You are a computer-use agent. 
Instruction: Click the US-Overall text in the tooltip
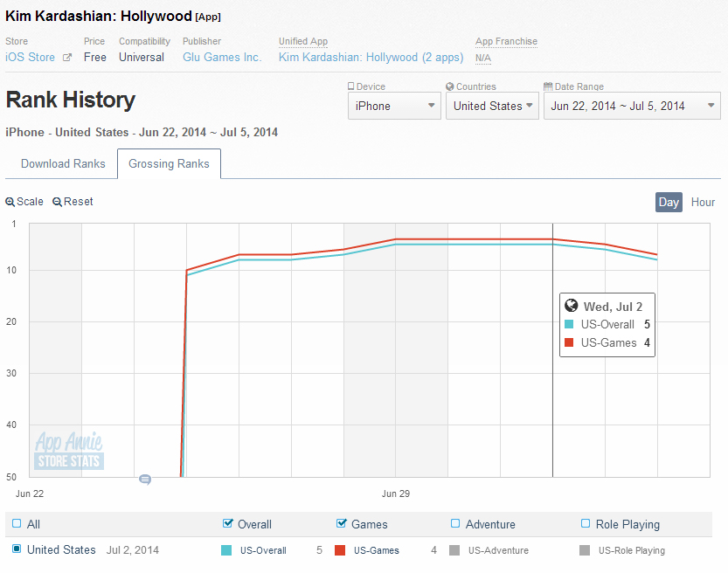[607, 324]
